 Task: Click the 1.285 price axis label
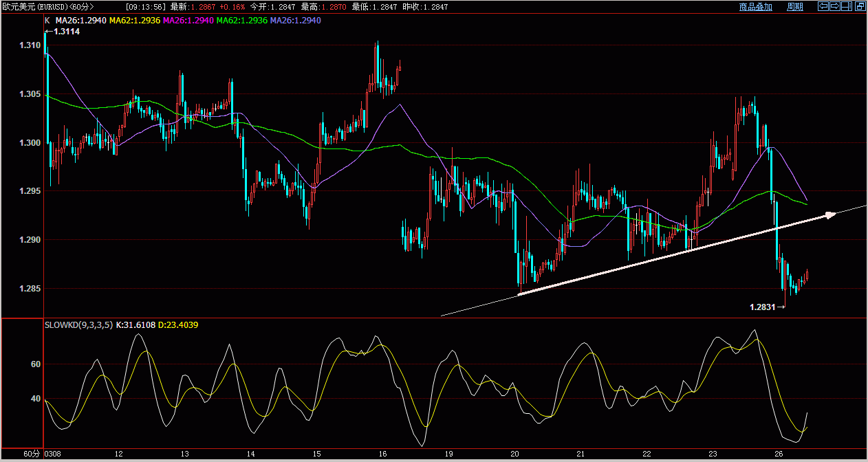(30, 289)
